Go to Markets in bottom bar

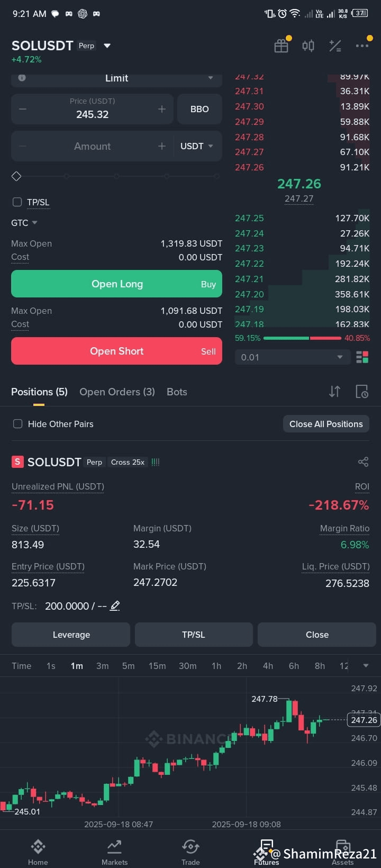[114, 852]
